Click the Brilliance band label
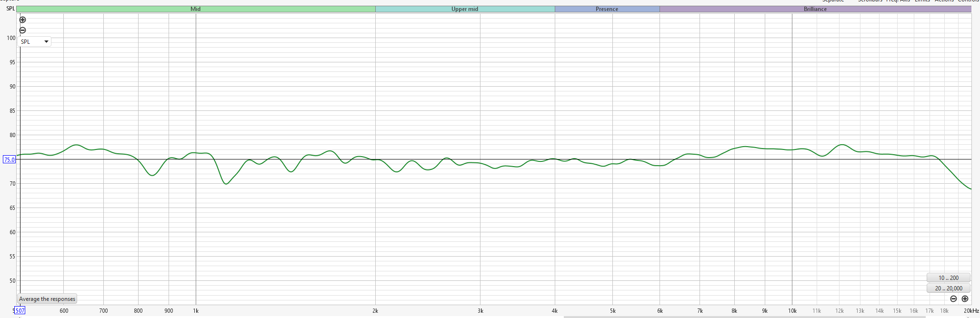The width and height of the screenshot is (980, 318). (815, 9)
